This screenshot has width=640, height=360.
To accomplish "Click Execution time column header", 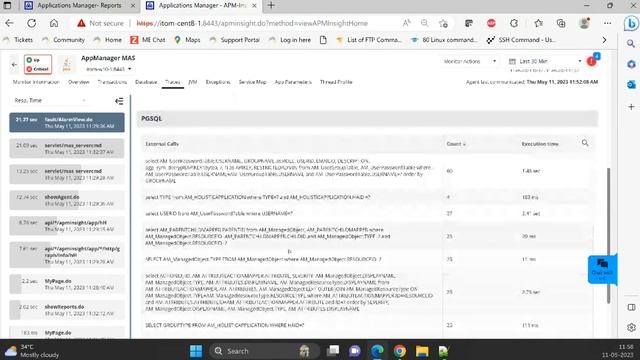I will [540, 144].
